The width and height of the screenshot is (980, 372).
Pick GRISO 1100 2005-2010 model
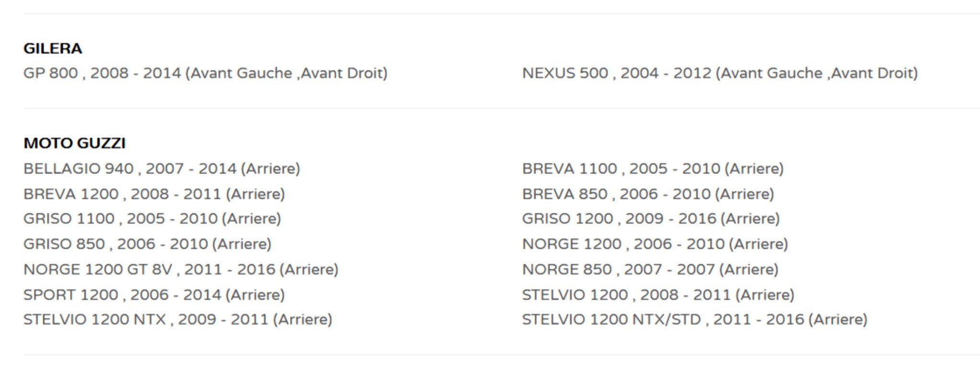(x=152, y=219)
